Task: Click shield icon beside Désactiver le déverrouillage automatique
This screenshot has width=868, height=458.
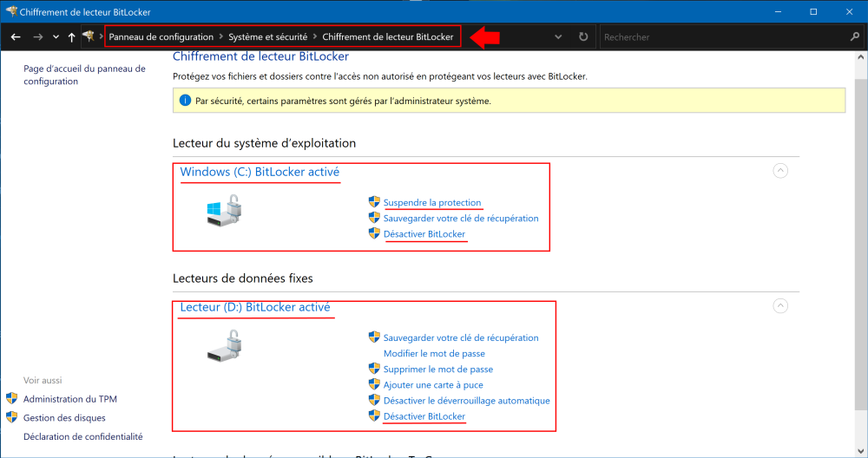Action: tap(374, 399)
